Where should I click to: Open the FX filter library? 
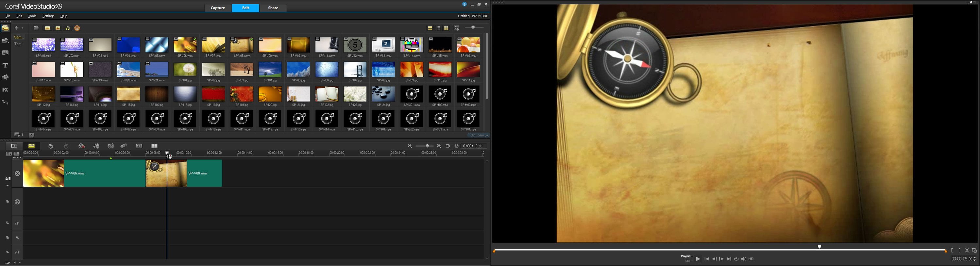[x=5, y=90]
